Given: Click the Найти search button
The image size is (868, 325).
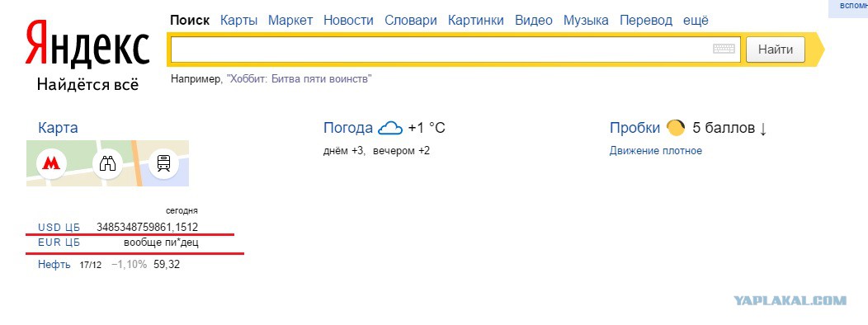Looking at the screenshot, I should tap(776, 49).
